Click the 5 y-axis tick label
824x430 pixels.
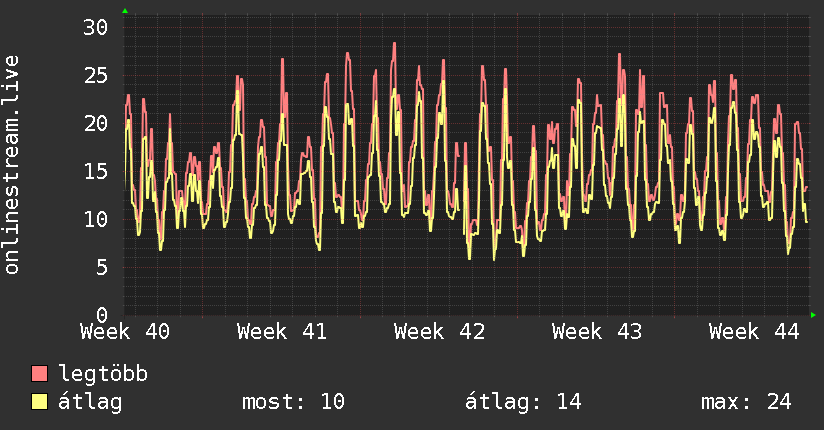[x=102, y=268]
